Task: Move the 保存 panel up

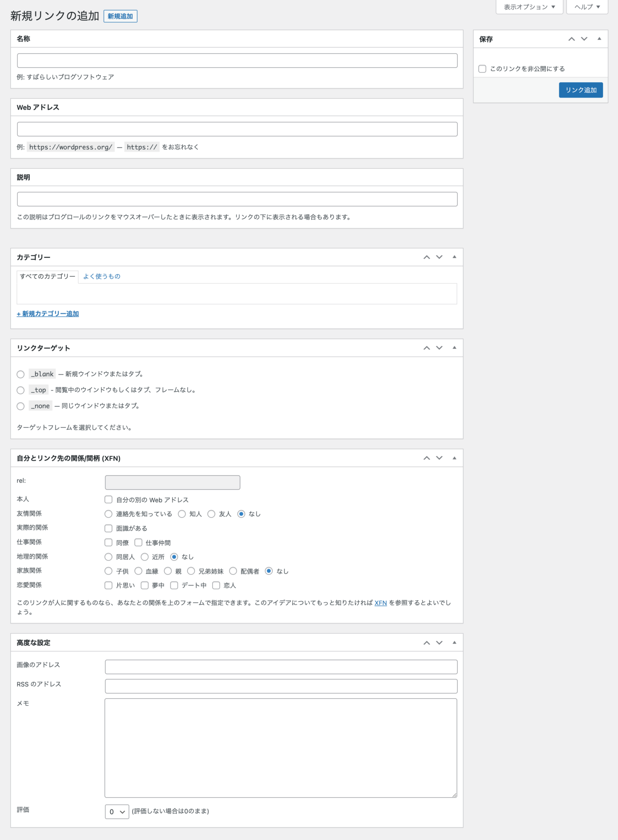Action: [571, 39]
